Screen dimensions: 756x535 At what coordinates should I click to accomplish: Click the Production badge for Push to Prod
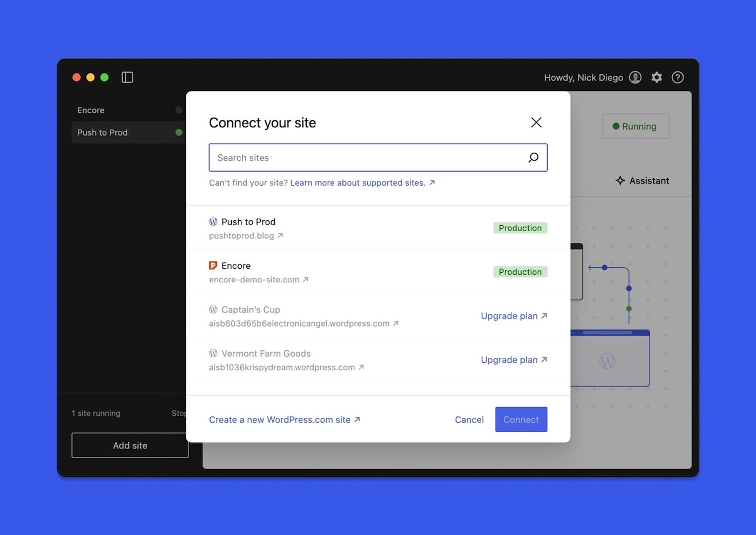pyautogui.click(x=520, y=228)
